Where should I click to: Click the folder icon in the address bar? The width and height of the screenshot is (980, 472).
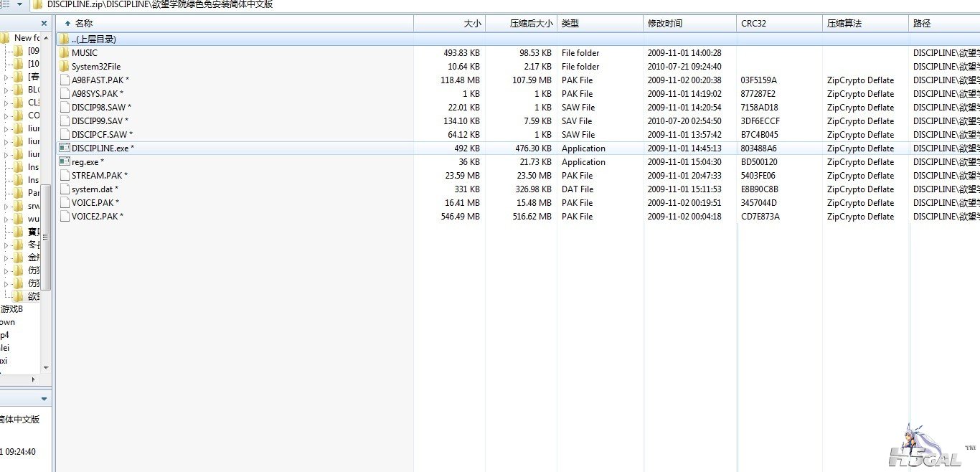coord(37,4)
